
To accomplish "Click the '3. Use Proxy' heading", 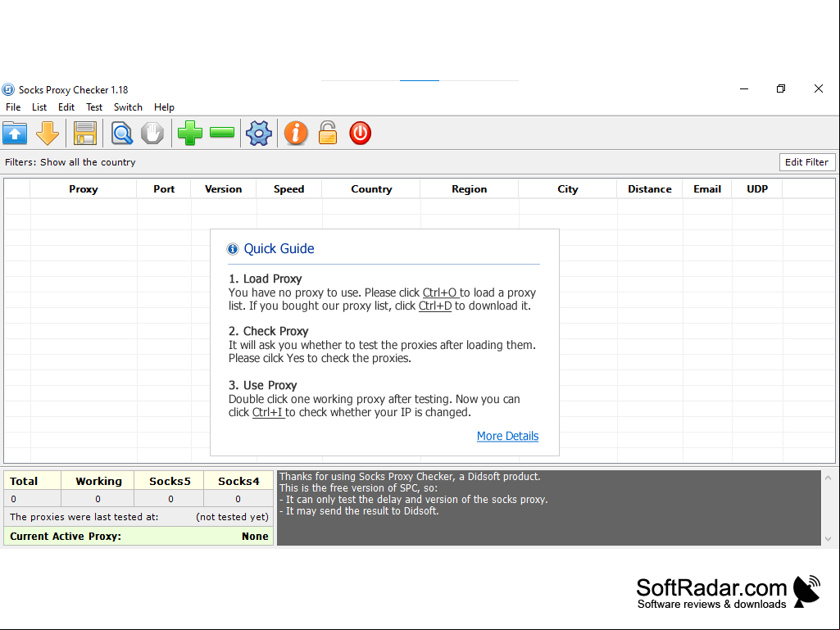I will click(x=262, y=385).
